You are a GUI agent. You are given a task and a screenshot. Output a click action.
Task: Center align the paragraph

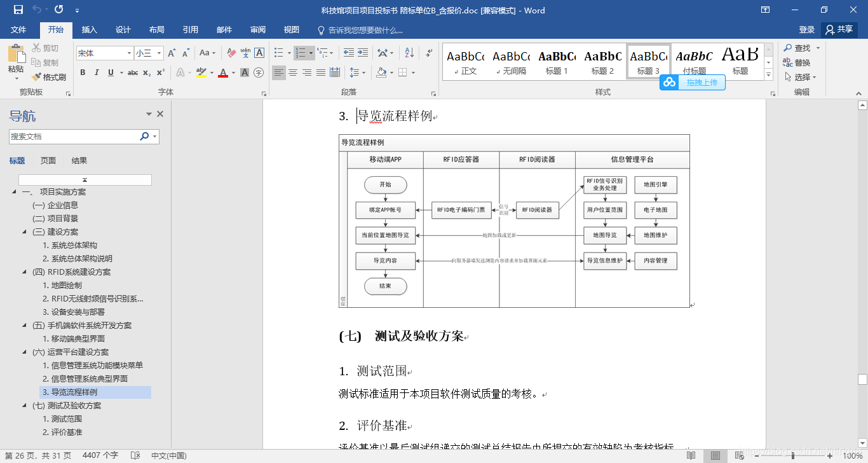(x=293, y=73)
